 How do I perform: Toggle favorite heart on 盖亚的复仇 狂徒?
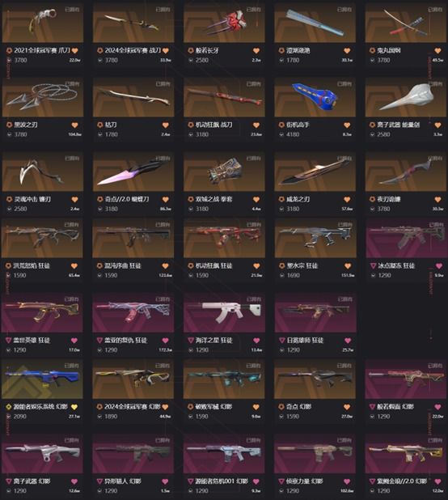click(x=165, y=341)
